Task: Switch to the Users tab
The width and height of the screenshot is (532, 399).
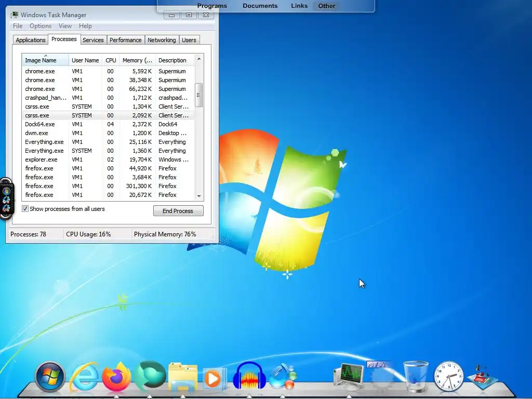Action: point(189,40)
